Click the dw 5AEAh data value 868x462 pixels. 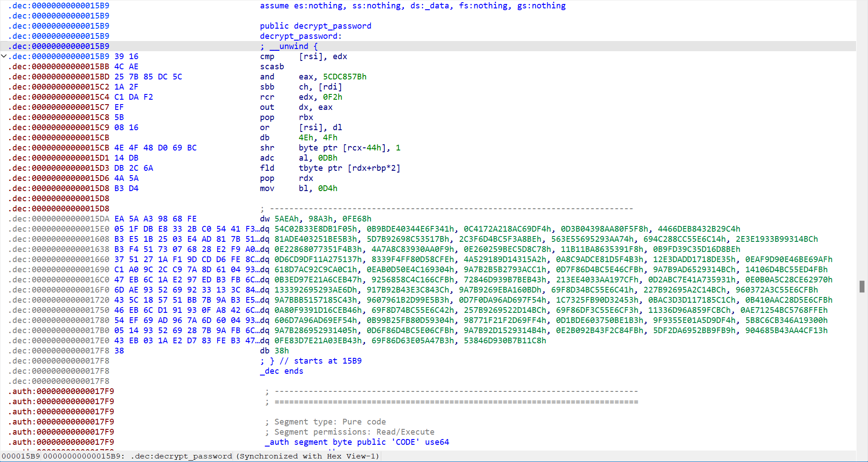(286, 219)
